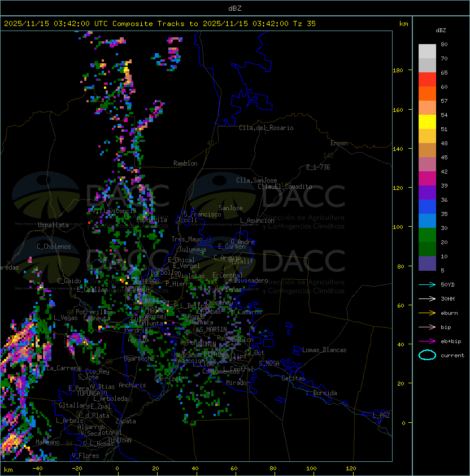Click the 'Clla.El_Cavadito' map label
Image resolution: width=470 pixels, height=476 pixels.
tap(285, 187)
